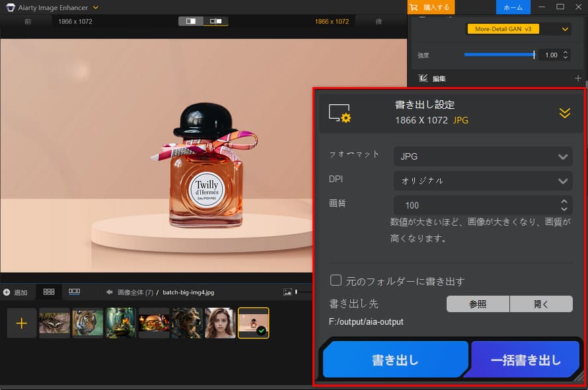Click the 強度 strength slider
Image resolution: width=588 pixels, height=390 pixels.
[x=499, y=55]
